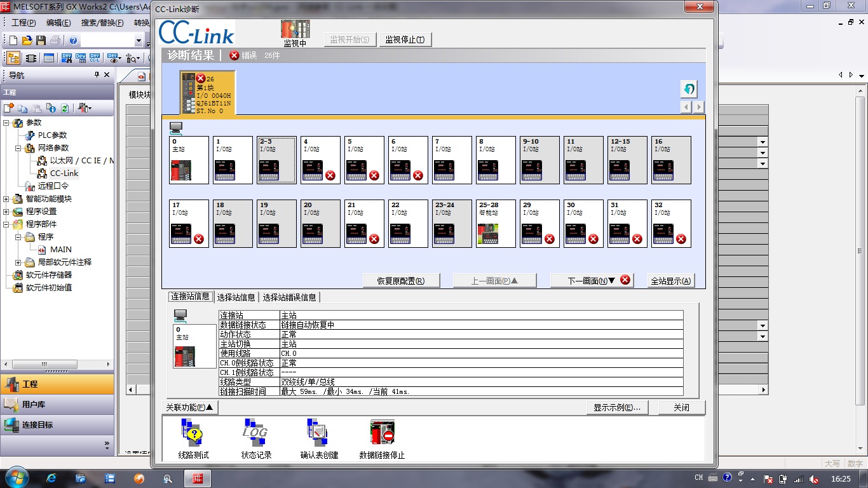Collapse the 关联功能 section
The width and height of the screenshot is (868, 488).
[x=189, y=407]
